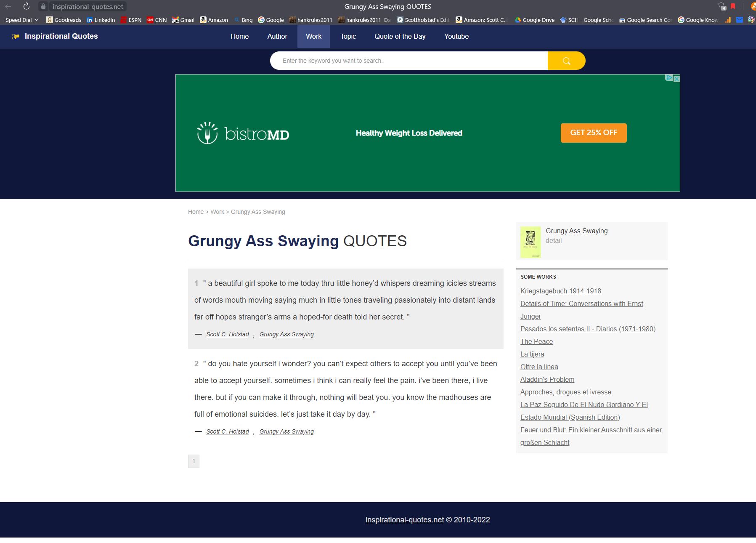
Task: Click the Aladdin's Problem link
Action: click(547, 379)
